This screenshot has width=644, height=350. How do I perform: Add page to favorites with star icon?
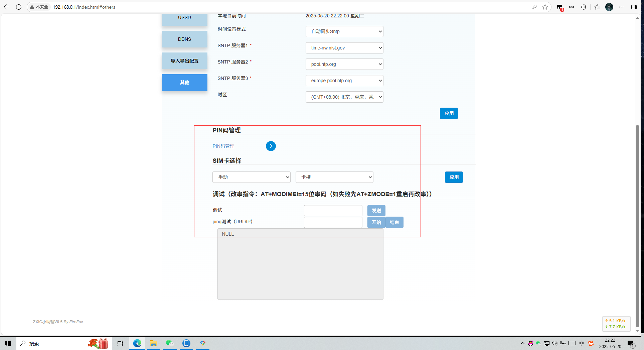coord(545,7)
